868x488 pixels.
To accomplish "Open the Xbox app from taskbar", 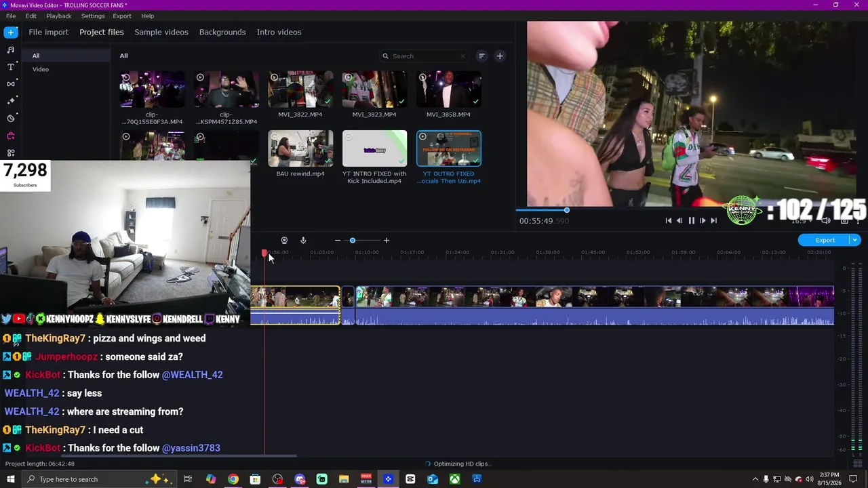I will tap(455, 479).
